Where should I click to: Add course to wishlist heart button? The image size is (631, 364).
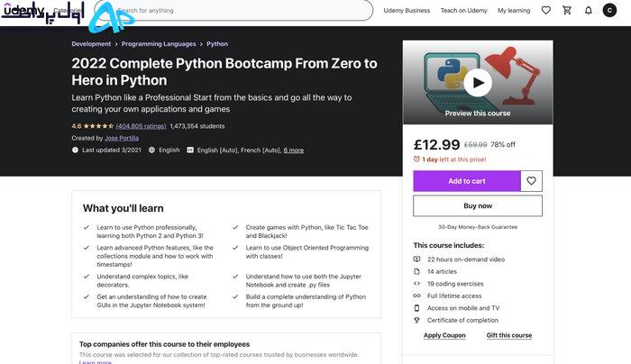tap(531, 181)
